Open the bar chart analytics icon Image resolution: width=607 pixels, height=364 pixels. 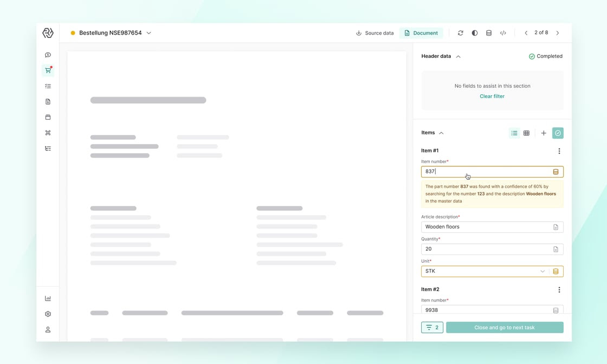coord(48,298)
